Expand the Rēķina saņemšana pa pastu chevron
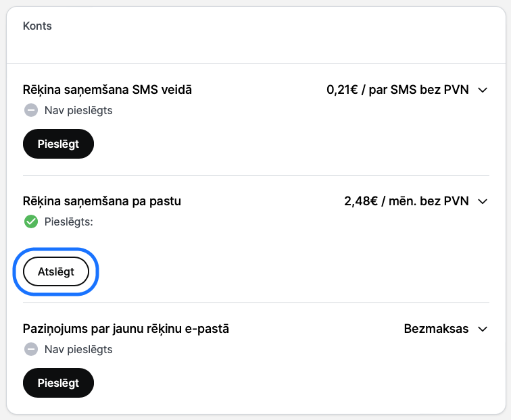 483,201
